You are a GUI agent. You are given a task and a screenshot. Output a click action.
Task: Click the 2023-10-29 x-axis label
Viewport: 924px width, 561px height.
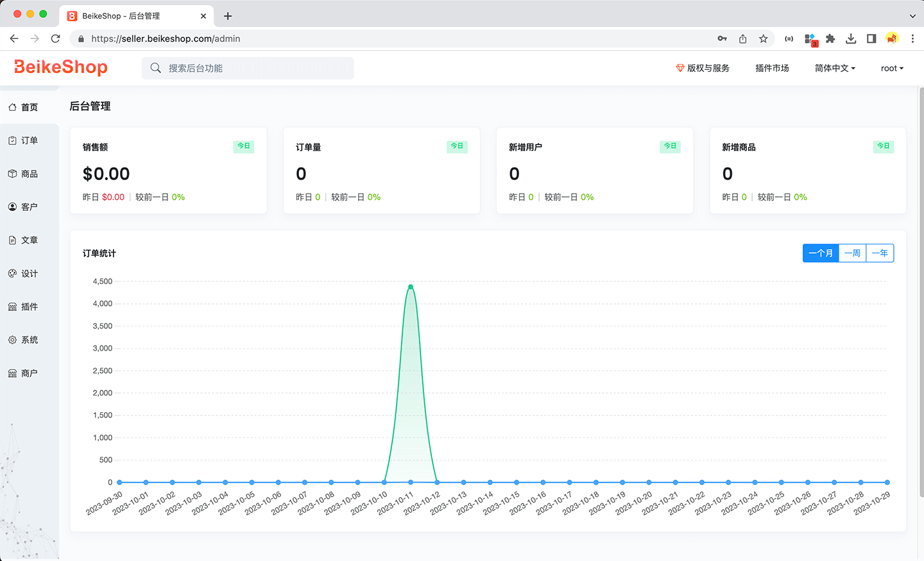[x=872, y=503]
